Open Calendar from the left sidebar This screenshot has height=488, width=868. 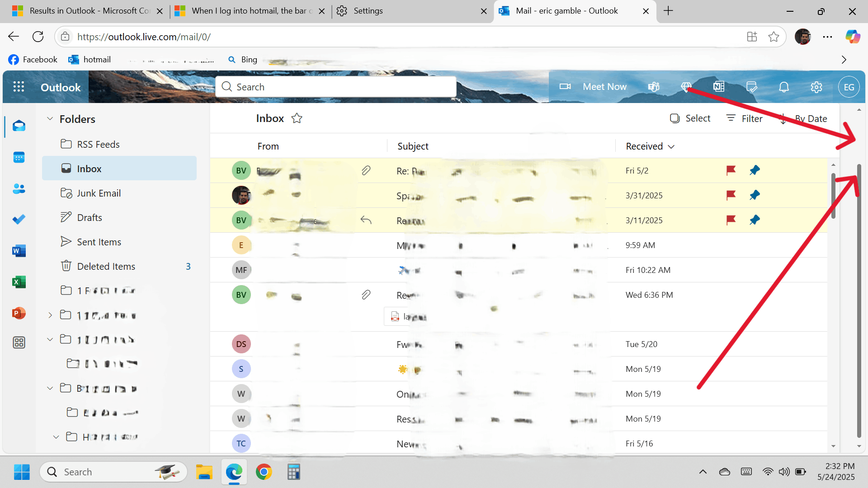pyautogui.click(x=19, y=157)
